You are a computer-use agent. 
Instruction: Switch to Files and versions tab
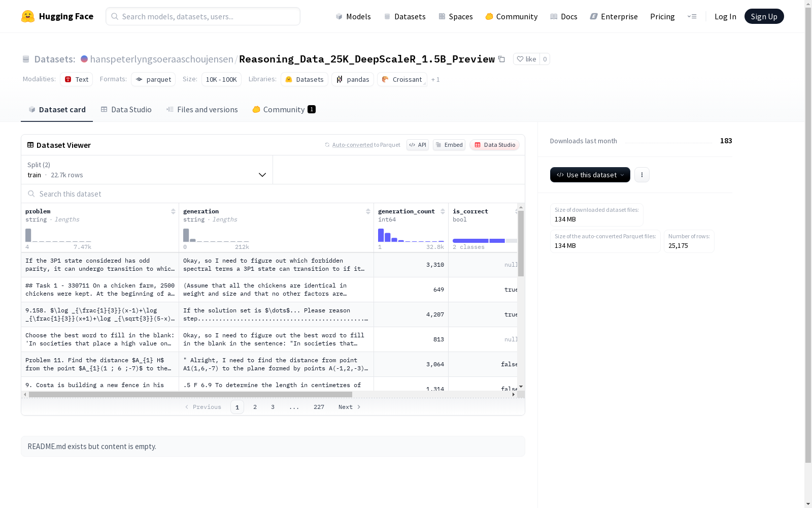point(202,109)
